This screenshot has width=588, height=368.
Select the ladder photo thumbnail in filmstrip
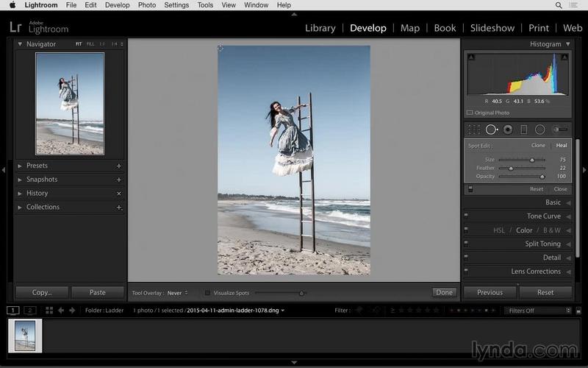(25, 336)
